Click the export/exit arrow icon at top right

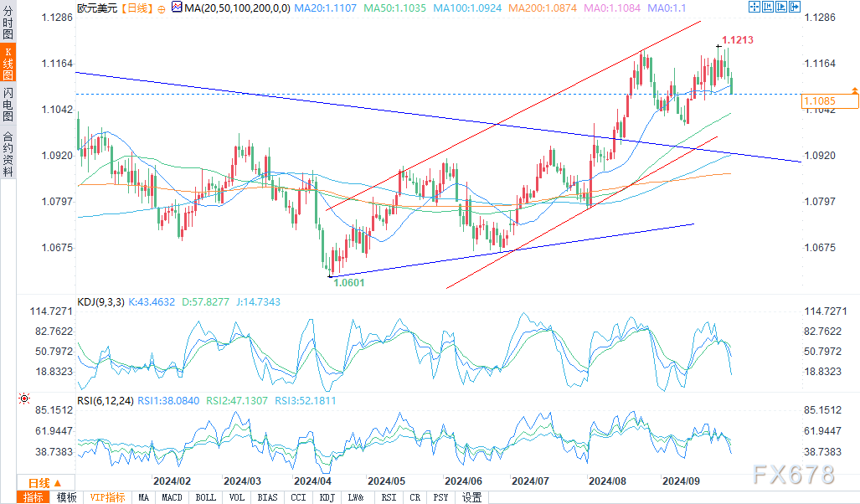point(794,8)
